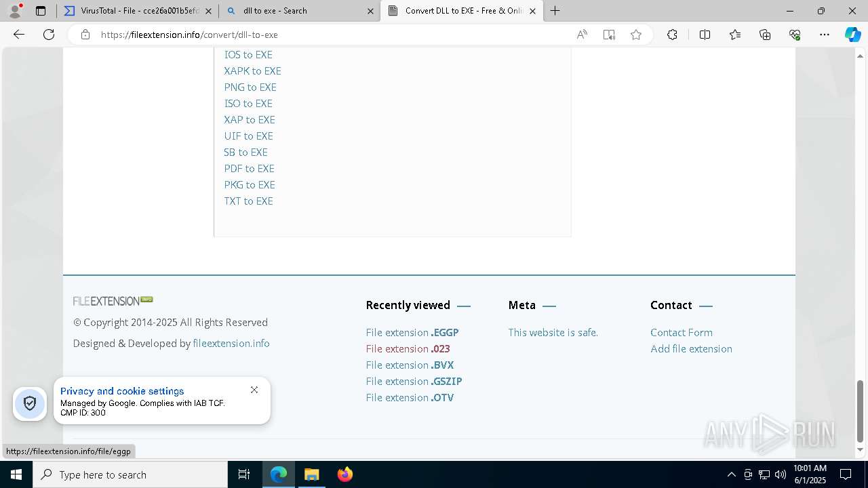Open the PNG to EXE link

250,87
